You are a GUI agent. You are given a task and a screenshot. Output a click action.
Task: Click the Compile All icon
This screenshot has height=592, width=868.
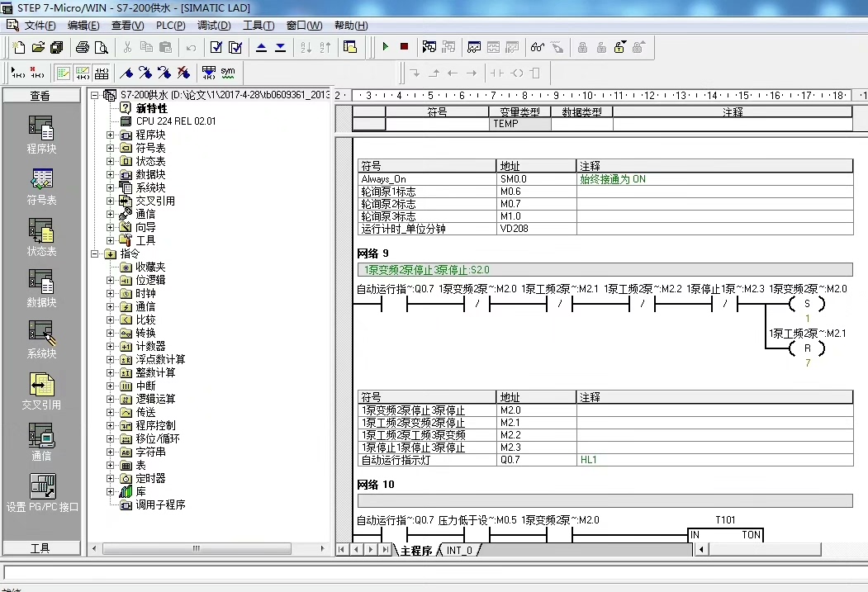[x=235, y=48]
